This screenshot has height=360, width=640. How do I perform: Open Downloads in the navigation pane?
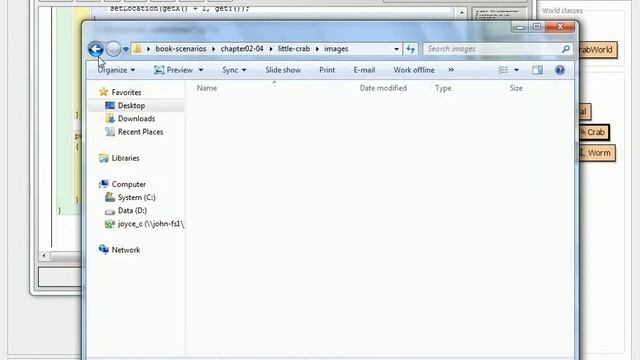[136, 118]
